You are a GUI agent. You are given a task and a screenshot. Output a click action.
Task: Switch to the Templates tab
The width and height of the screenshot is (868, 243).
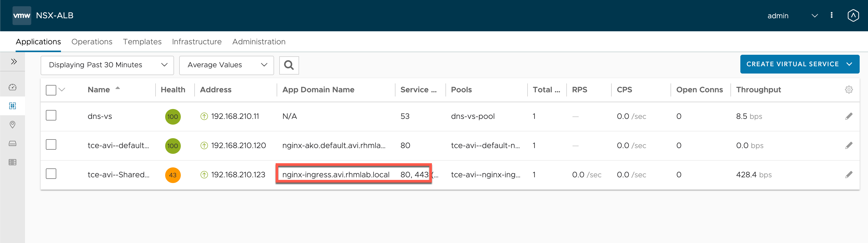[x=142, y=41]
